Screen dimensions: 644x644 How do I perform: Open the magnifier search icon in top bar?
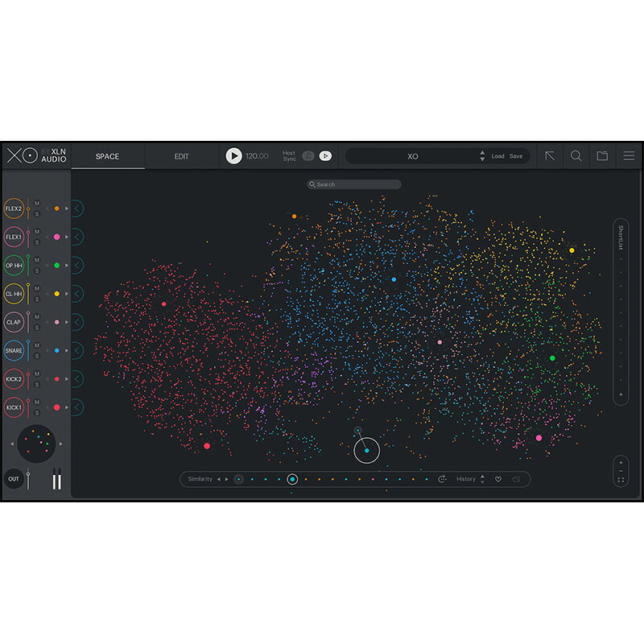(x=576, y=156)
